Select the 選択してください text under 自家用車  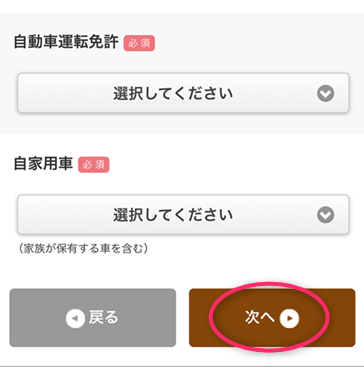point(173,215)
